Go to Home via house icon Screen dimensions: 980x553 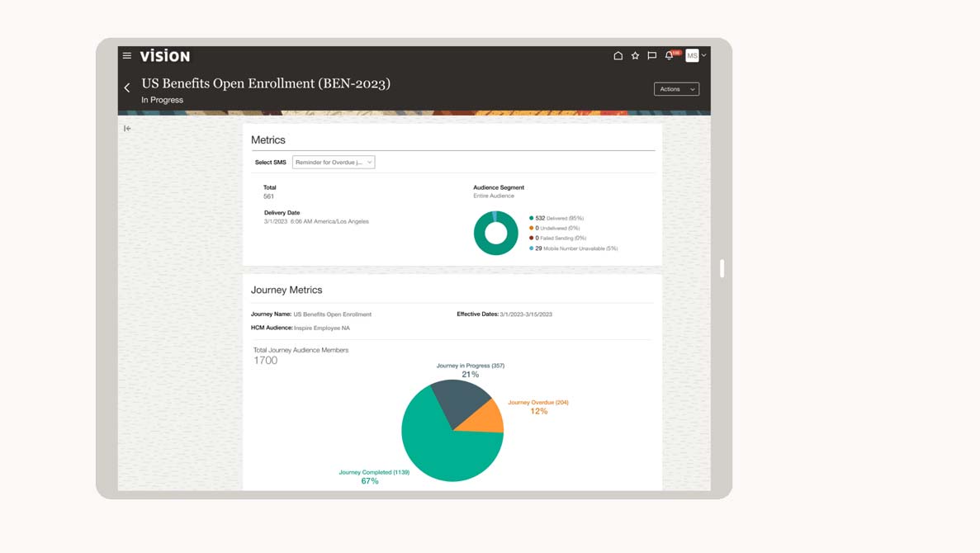click(x=618, y=56)
